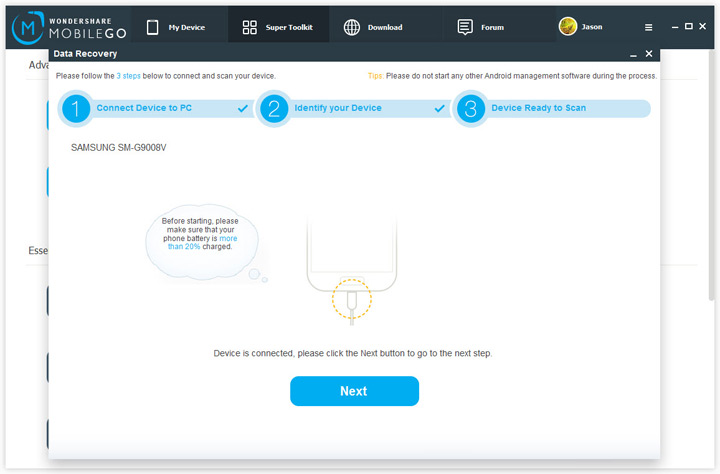The height and width of the screenshot is (474, 720).
Task: Maximize the MobileGo main window
Action: [688, 26]
